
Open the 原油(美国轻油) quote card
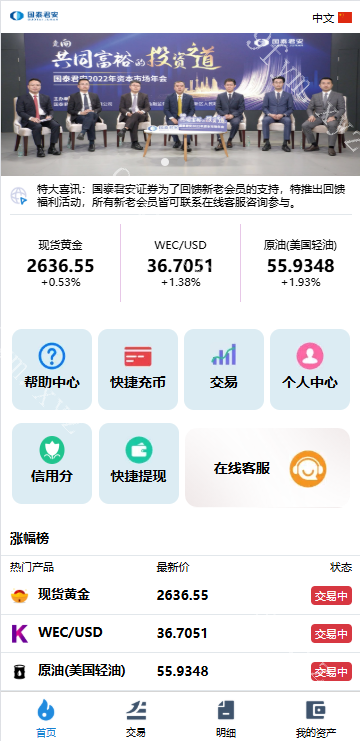click(x=300, y=263)
